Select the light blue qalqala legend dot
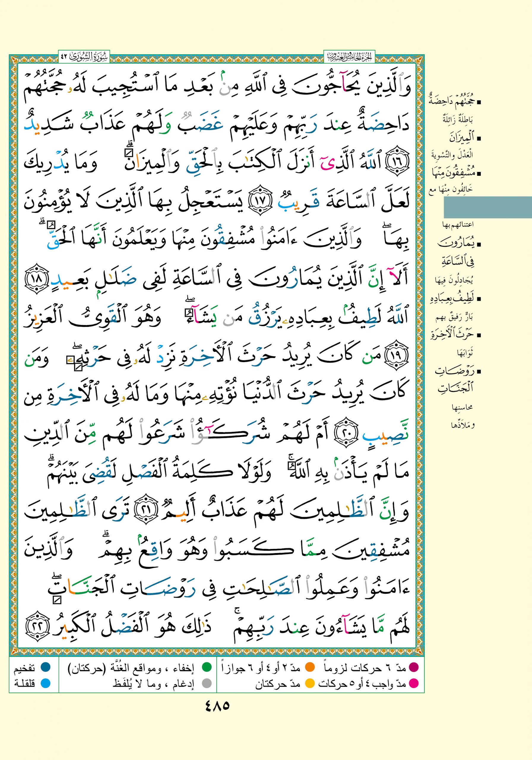Viewport: 532px width, 760px height. click(45, 683)
